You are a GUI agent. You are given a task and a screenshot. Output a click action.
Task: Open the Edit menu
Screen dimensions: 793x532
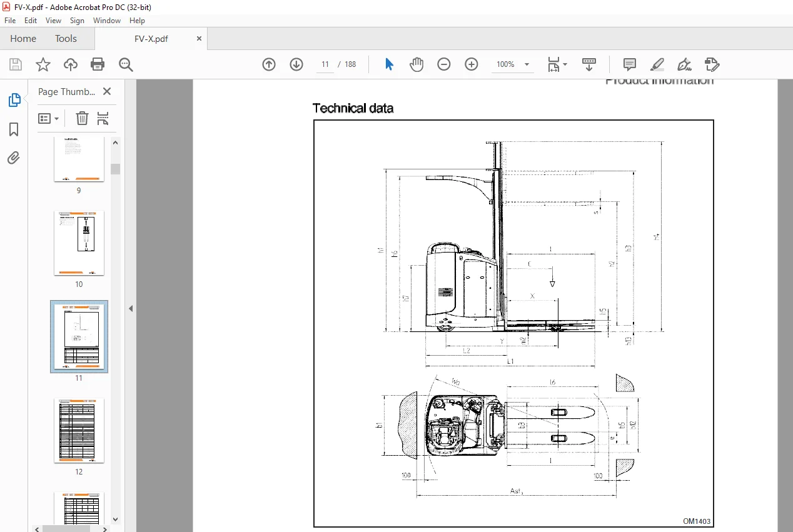[31, 21]
